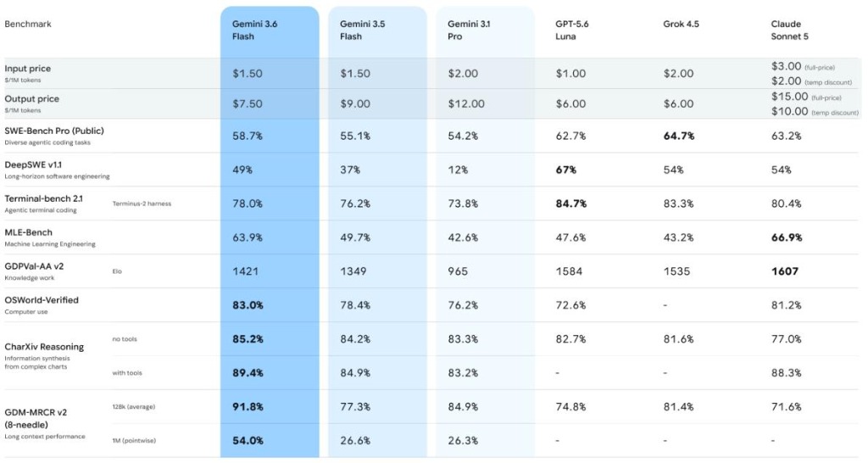Click the 1607 Elo score for Claude
The image size is (868, 463).
785,271
